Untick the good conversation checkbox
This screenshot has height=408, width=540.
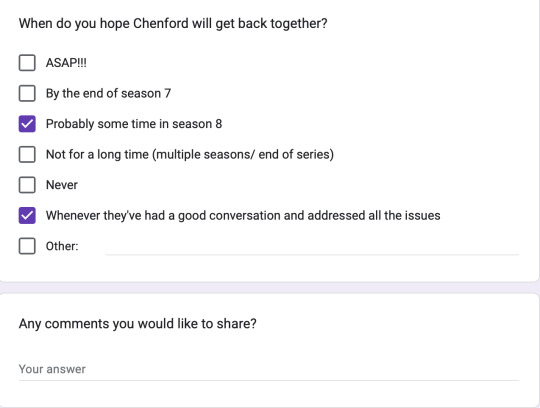tap(27, 216)
